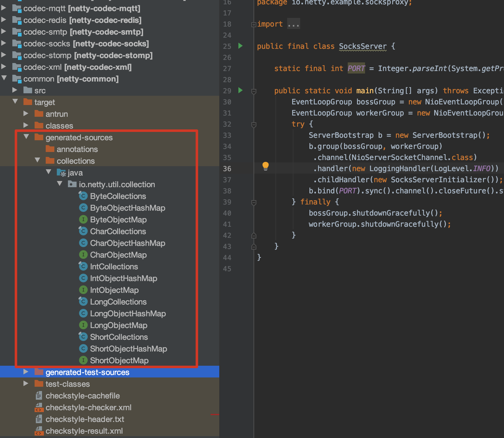This screenshot has width=504, height=438.
Task: Click ShortObjectHashMap class icon
Action: tap(83, 348)
